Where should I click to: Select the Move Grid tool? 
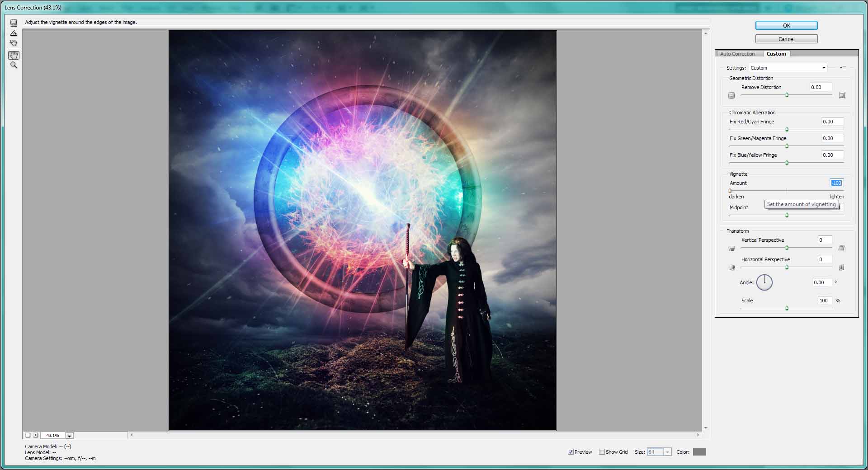click(14, 43)
